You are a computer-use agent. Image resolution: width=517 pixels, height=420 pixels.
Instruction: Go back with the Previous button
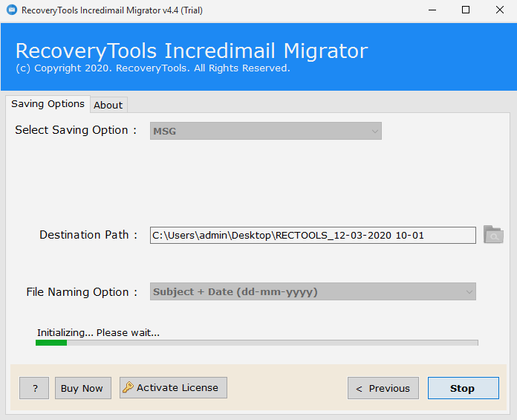383,388
